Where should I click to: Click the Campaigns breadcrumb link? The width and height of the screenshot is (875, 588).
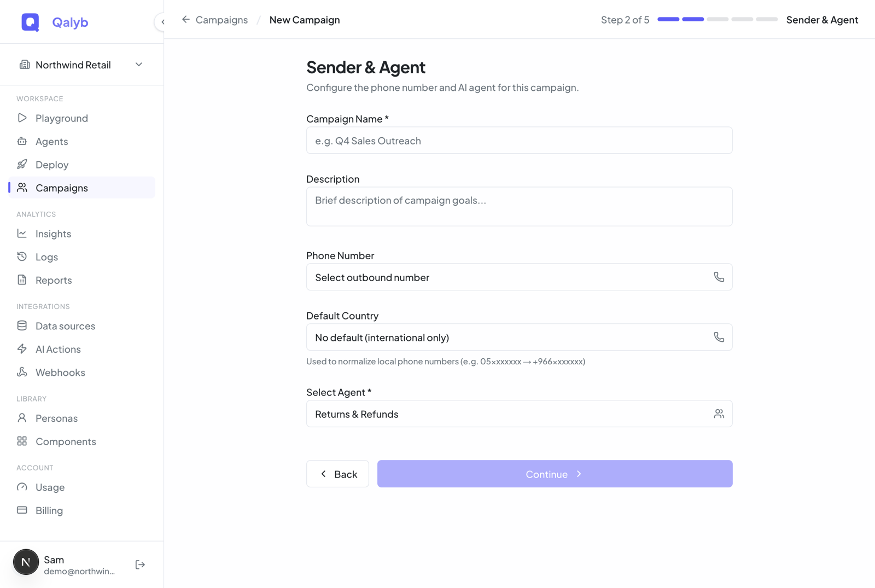click(221, 20)
